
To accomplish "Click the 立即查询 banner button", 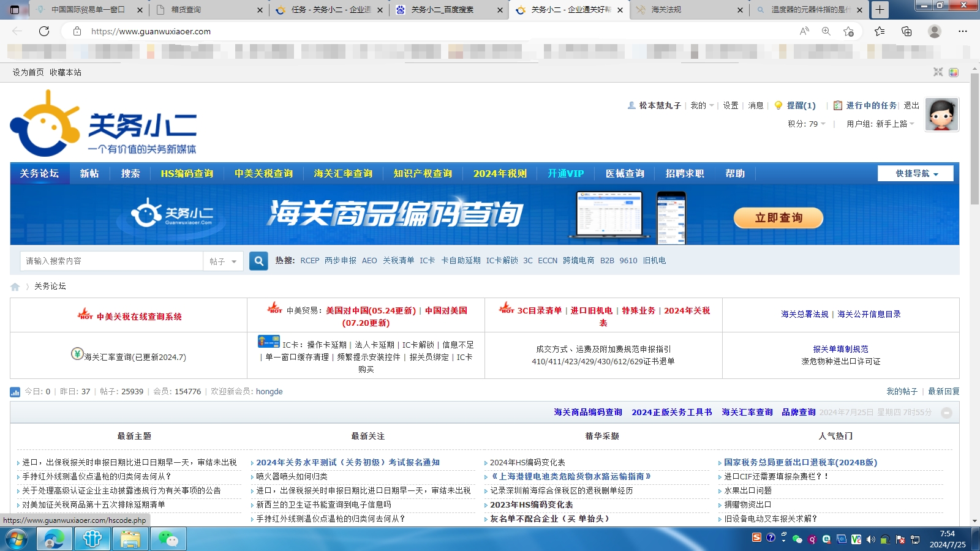I will pyautogui.click(x=778, y=218).
